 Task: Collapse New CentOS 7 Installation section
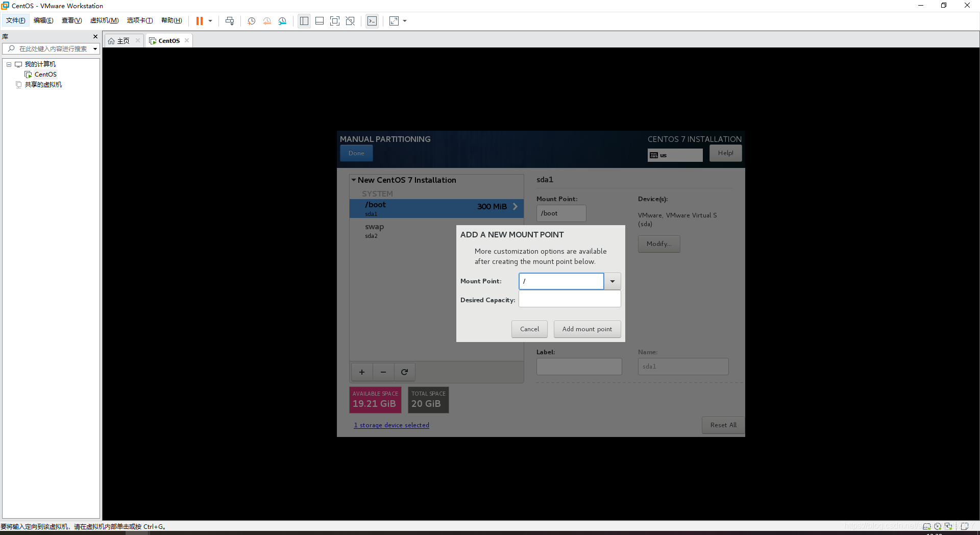354,180
